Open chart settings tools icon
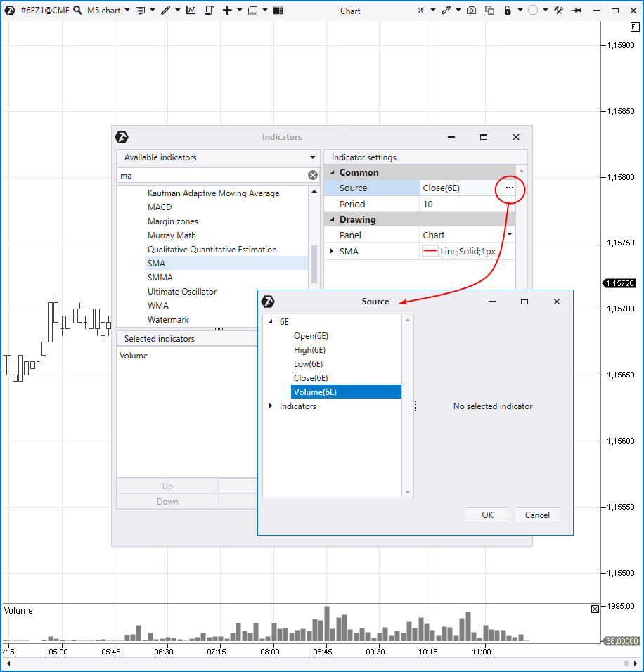The height and width of the screenshot is (672, 644). pos(559,11)
